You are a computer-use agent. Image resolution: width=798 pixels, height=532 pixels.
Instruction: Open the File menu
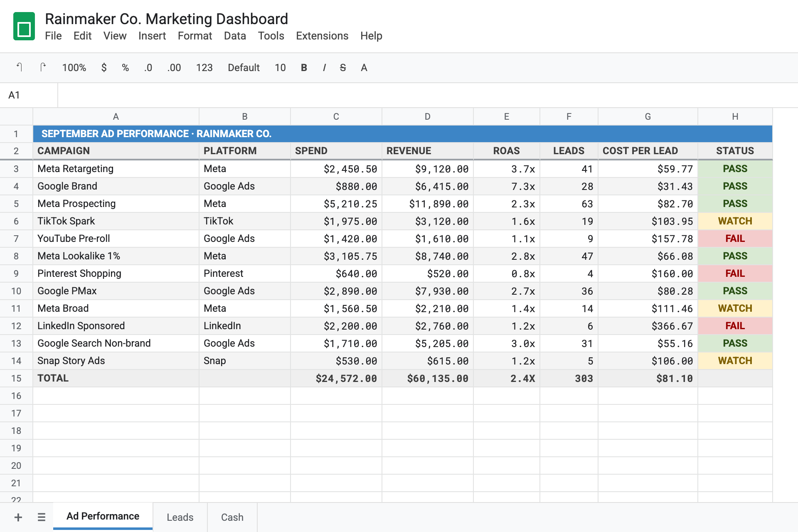[x=53, y=36]
